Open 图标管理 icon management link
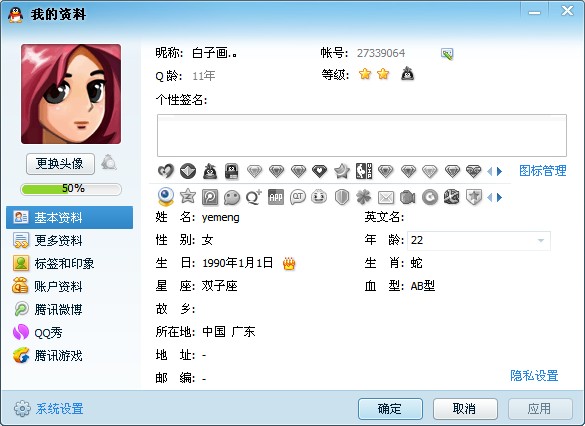Screen dimensions: 585x426 point(542,171)
